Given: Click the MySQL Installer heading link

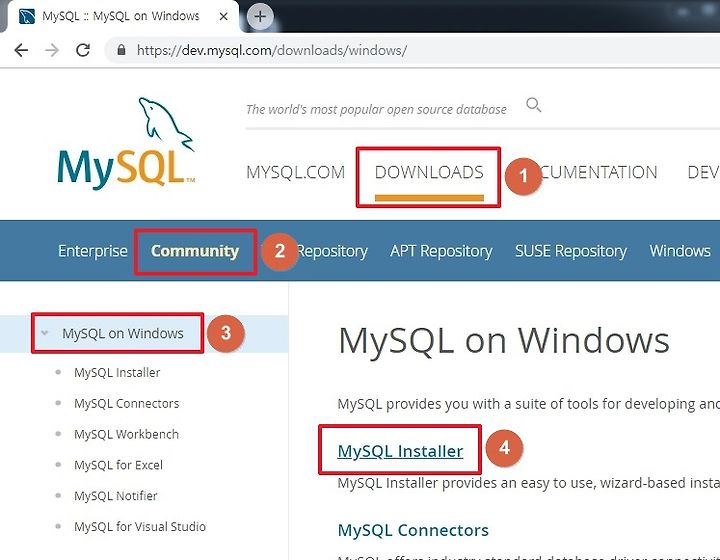Looking at the screenshot, I should coord(400,451).
